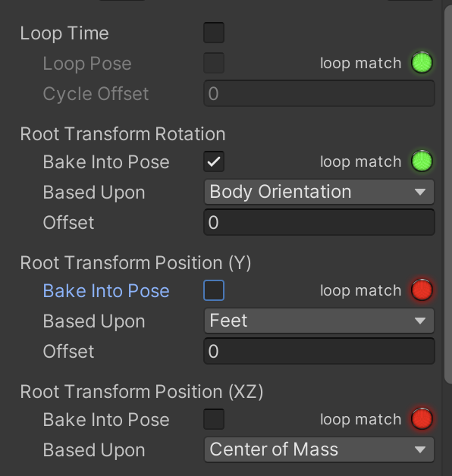Click the red loop match light for Position (Y)
452x476 pixels.
422,290
